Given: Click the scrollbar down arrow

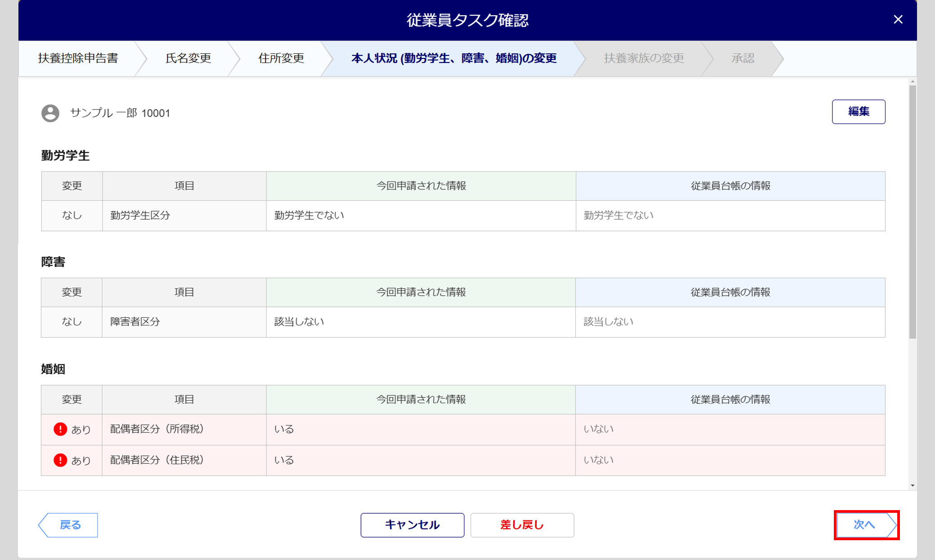Looking at the screenshot, I should (x=912, y=485).
